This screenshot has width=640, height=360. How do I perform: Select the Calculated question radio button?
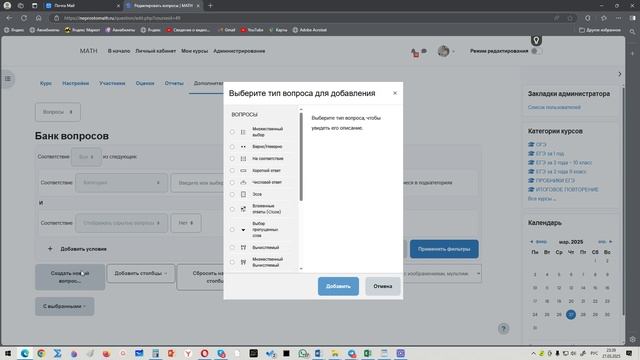pyautogui.click(x=232, y=247)
